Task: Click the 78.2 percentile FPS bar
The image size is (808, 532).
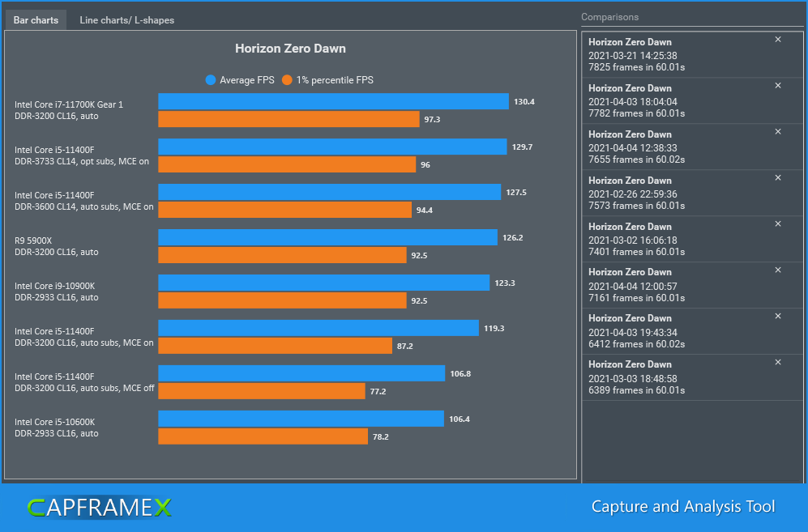Action: (263, 436)
